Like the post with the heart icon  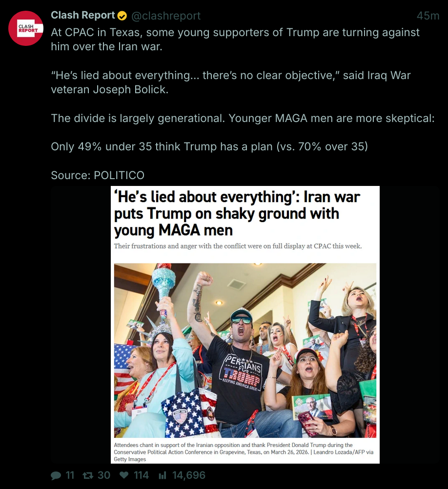124,475
